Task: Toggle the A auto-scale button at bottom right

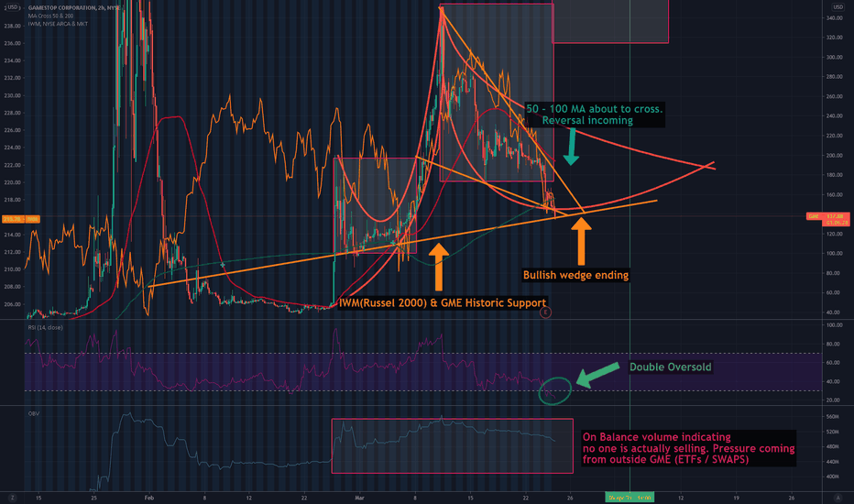Action: point(838,498)
